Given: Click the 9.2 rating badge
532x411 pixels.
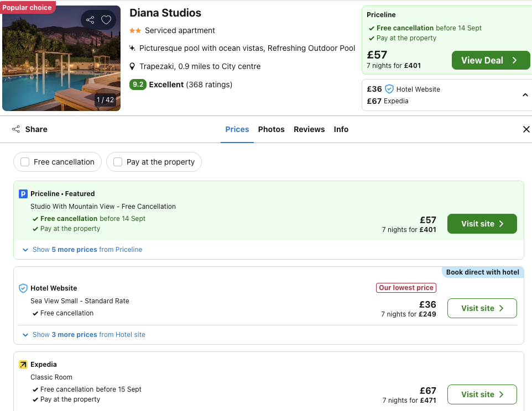Looking at the screenshot, I should (x=138, y=85).
